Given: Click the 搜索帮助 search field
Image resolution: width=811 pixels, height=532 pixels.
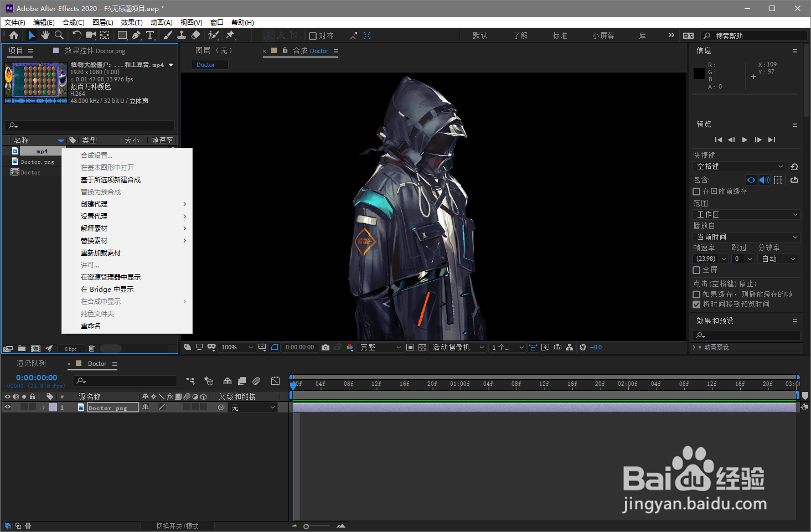Looking at the screenshot, I should (x=754, y=36).
